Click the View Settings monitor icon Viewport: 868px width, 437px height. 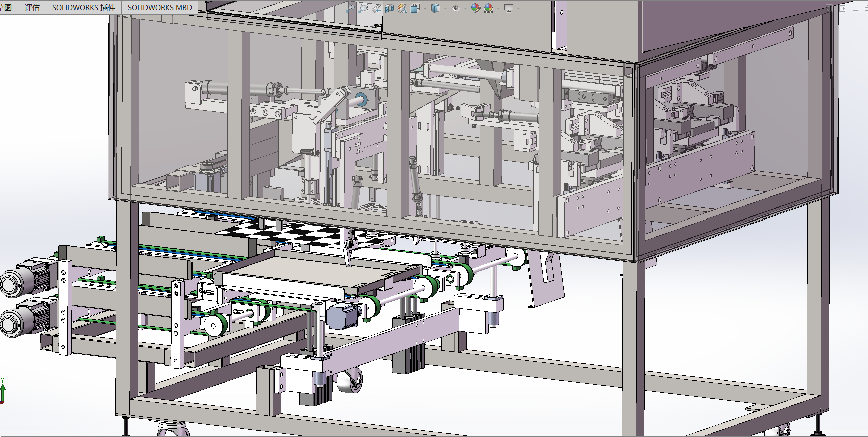pos(509,8)
